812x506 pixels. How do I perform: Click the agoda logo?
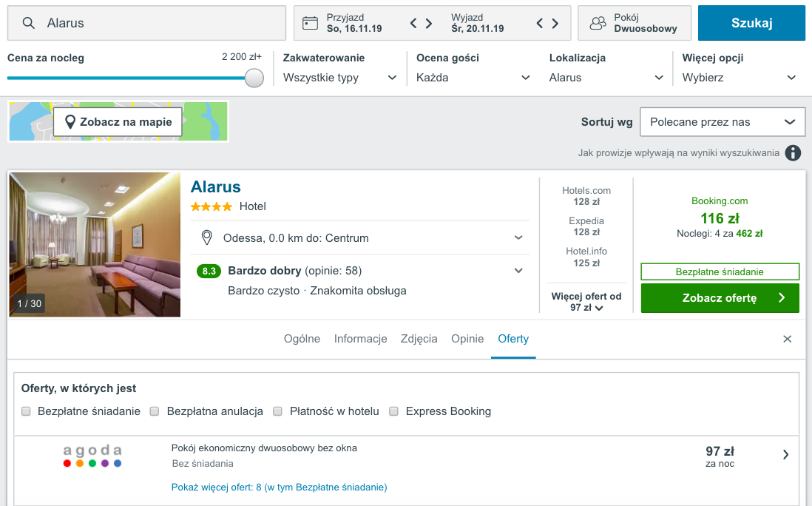[x=92, y=456]
